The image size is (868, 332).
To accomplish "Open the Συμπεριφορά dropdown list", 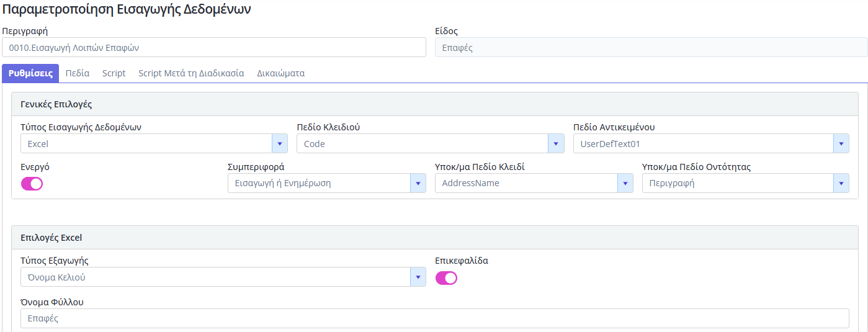I will pos(418,184).
